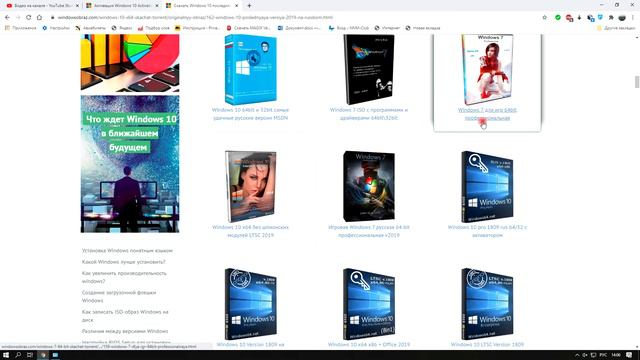
Task: Open the Настройки bookmark
Action: click(x=56, y=28)
